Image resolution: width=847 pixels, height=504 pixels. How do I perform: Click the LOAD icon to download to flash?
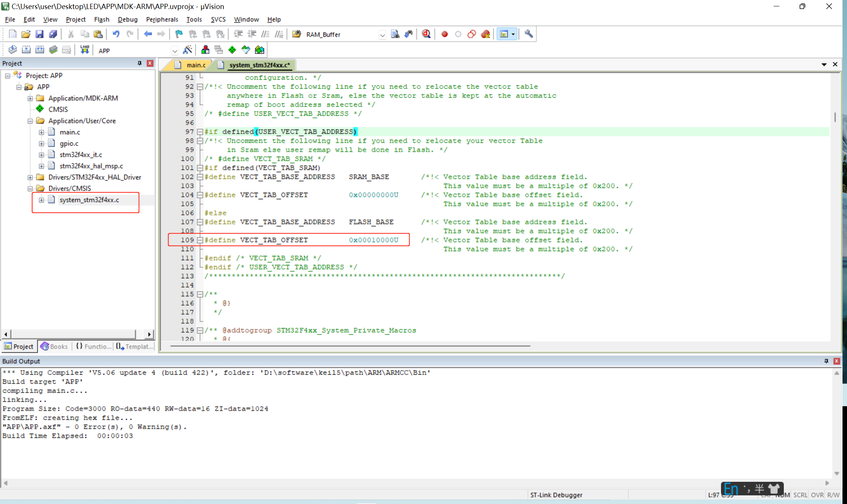click(x=84, y=49)
